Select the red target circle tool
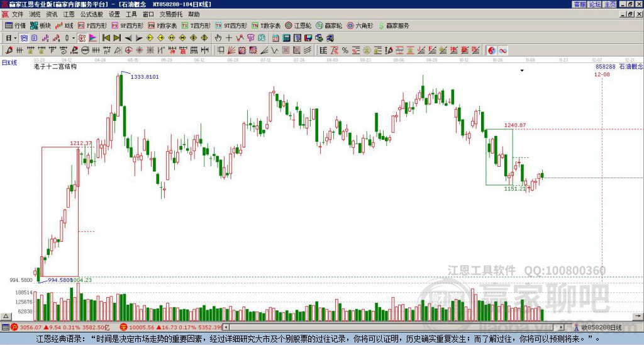 [x=128, y=50]
